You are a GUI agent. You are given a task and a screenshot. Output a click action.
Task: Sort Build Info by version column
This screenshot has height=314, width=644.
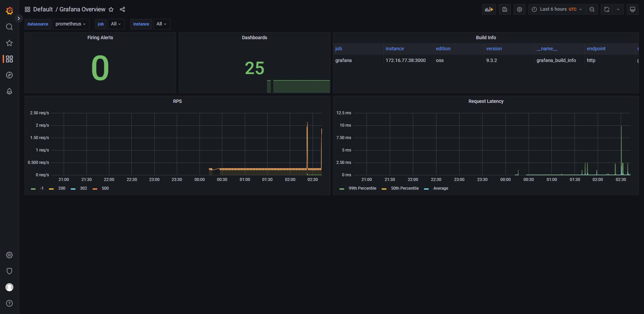[494, 49]
